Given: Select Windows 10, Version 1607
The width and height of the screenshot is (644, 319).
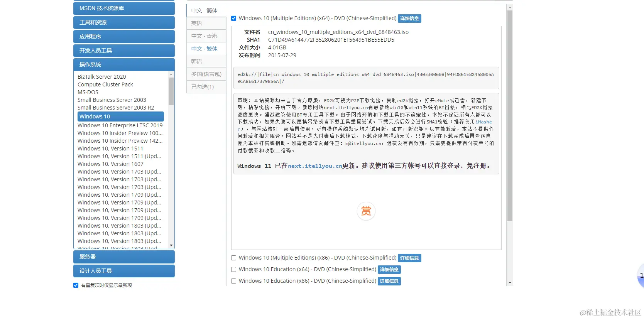Looking at the screenshot, I should pyautogui.click(x=110, y=164).
